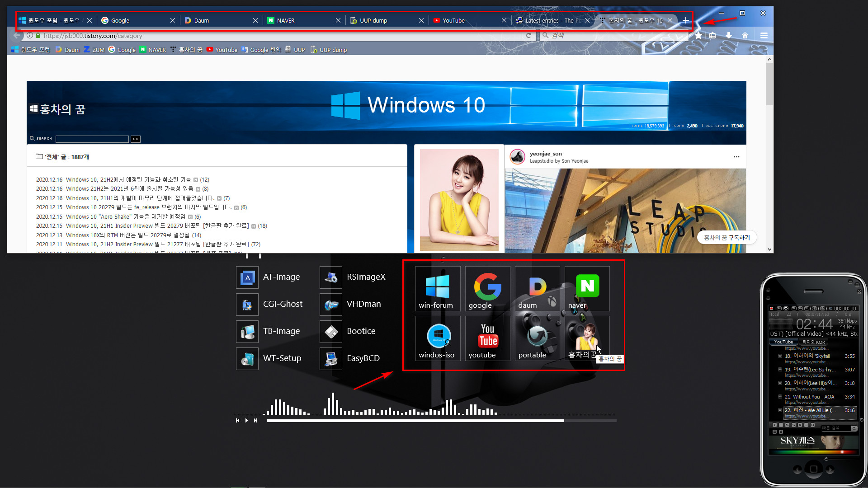Click the bookmark star icon in browser toolbar
Screen dimensions: 868x488
[x=698, y=35]
